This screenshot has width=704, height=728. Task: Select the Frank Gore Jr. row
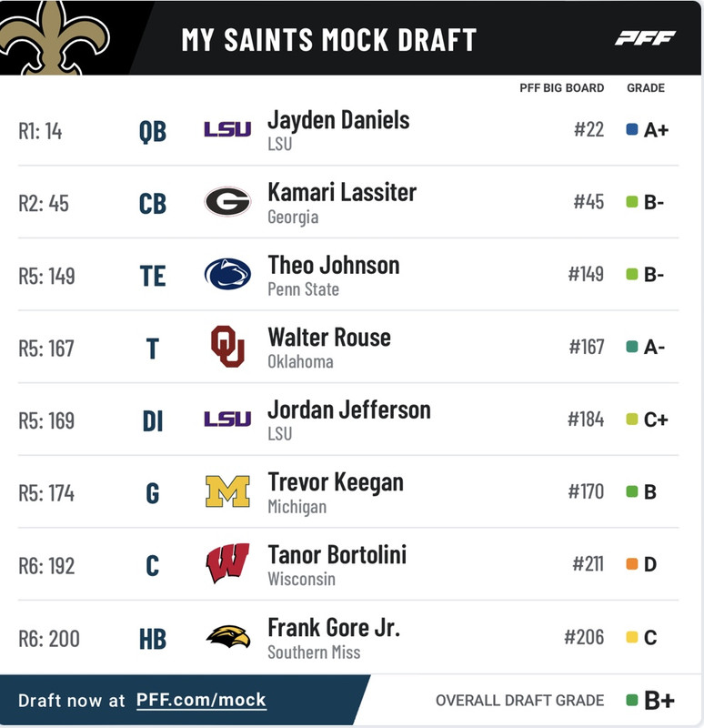[348, 638]
